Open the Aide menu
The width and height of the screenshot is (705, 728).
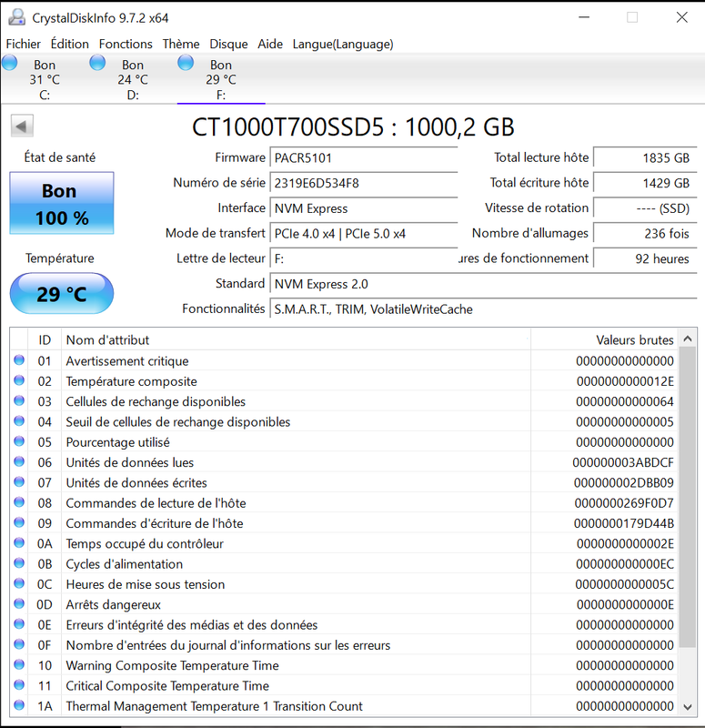coord(270,44)
